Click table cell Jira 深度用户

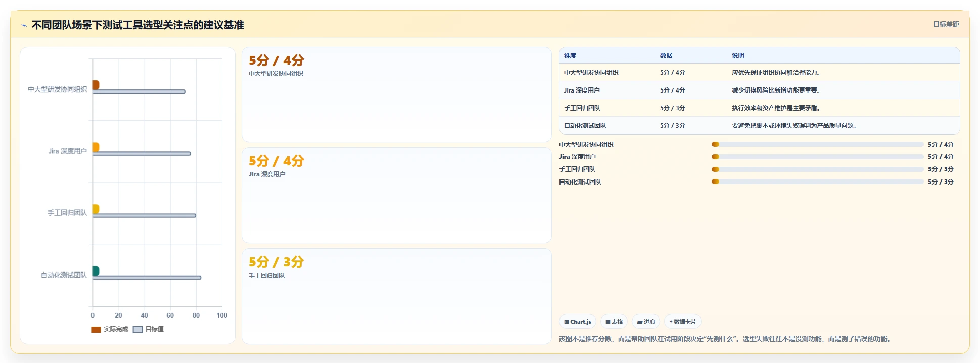coord(582,90)
